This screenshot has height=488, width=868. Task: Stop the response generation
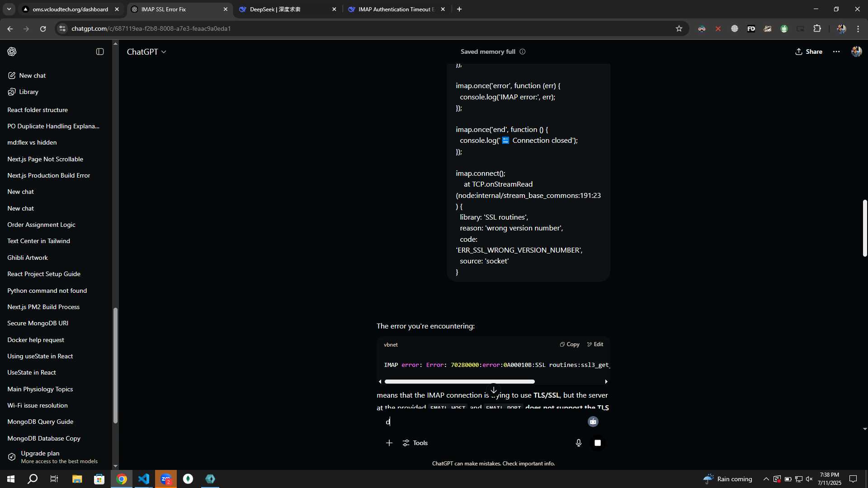pos(598,443)
